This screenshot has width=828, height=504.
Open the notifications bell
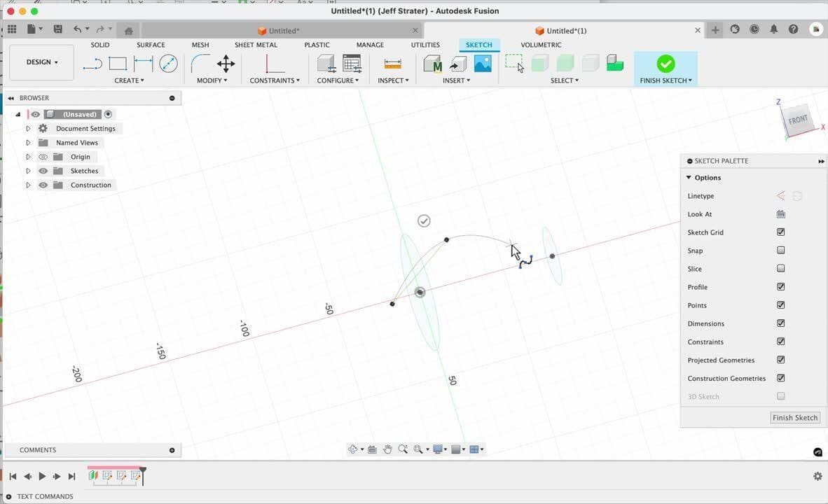click(x=773, y=29)
